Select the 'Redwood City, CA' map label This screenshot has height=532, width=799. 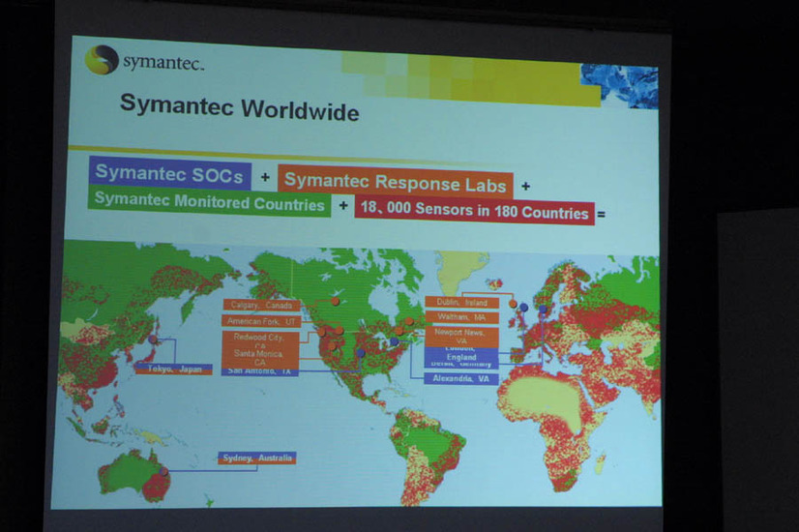[260, 340]
